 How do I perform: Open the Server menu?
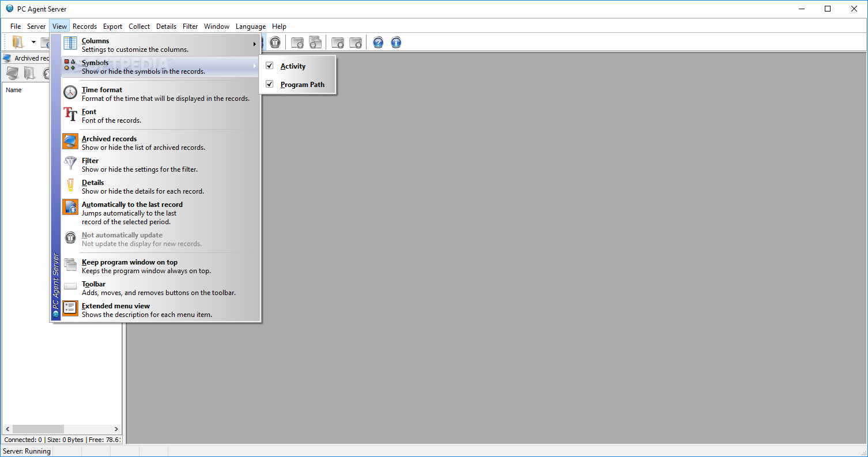coord(36,27)
